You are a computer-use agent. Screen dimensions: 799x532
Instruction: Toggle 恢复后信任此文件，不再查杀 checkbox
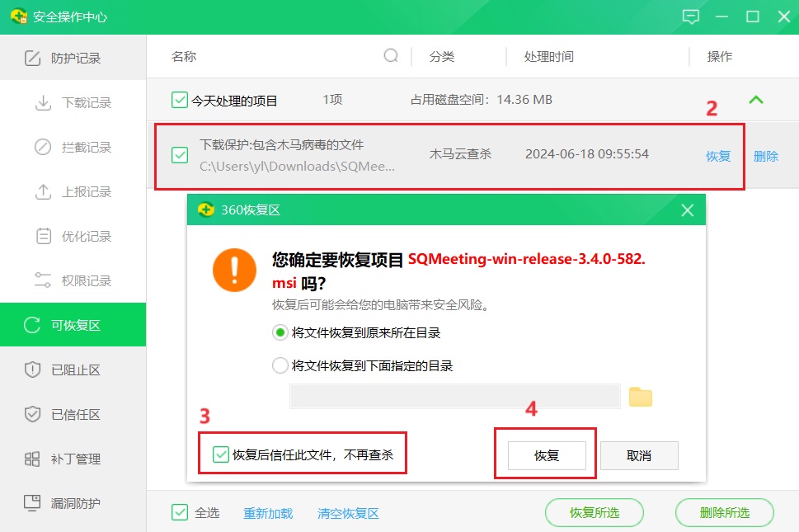(221, 454)
